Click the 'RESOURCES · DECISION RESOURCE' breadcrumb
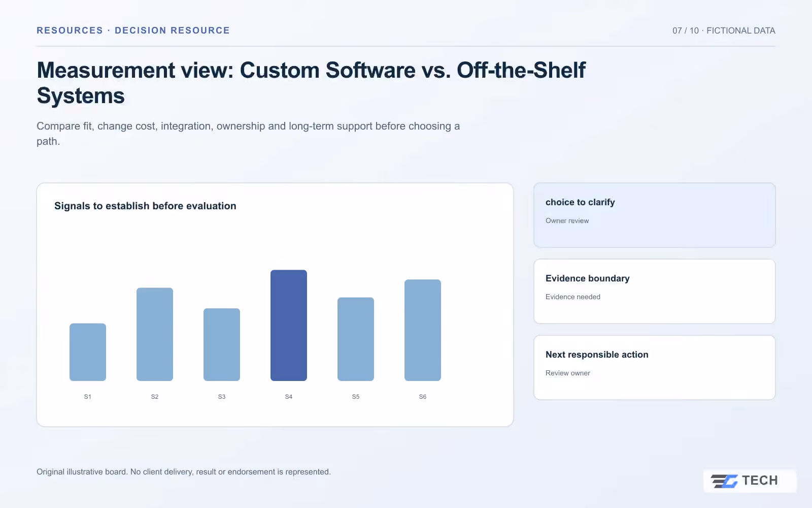Image resolution: width=812 pixels, height=508 pixels. 133,30
